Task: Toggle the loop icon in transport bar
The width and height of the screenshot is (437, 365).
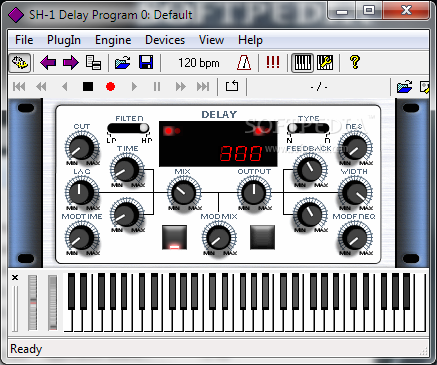Action: pyautogui.click(x=232, y=87)
